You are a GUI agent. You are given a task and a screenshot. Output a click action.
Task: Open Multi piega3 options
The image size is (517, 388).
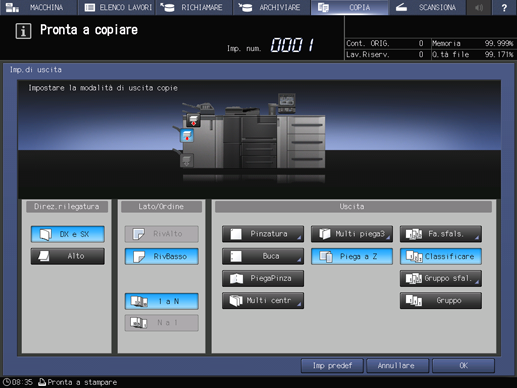coord(352,234)
